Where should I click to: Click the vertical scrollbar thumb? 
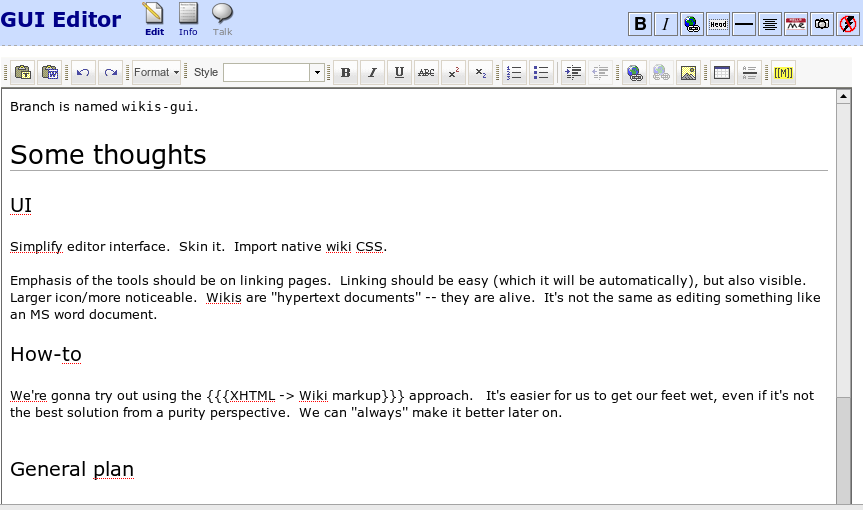843,449
